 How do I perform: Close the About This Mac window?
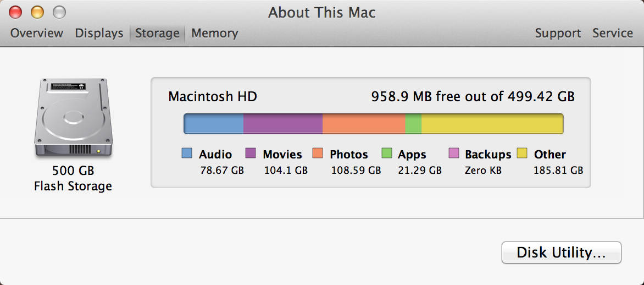[x=15, y=12]
